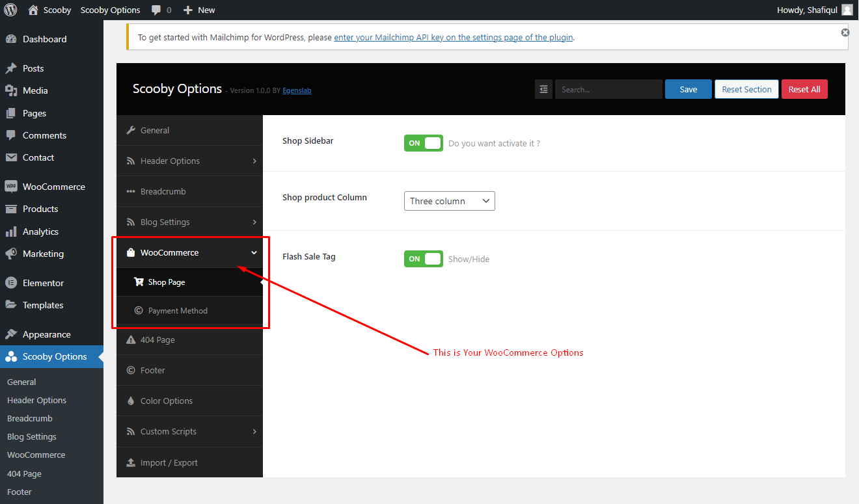Click the WordPress logo in admin bar
The width and height of the screenshot is (859, 504).
click(x=10, y=10)
